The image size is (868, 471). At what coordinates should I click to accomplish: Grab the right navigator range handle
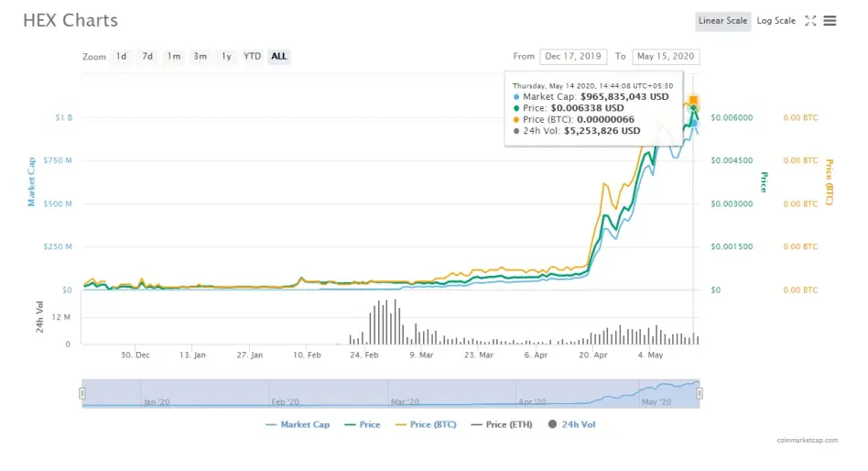point(700,393)
